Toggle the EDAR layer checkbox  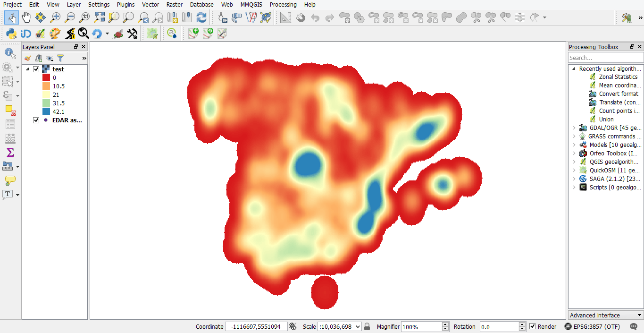pos(36,120)
